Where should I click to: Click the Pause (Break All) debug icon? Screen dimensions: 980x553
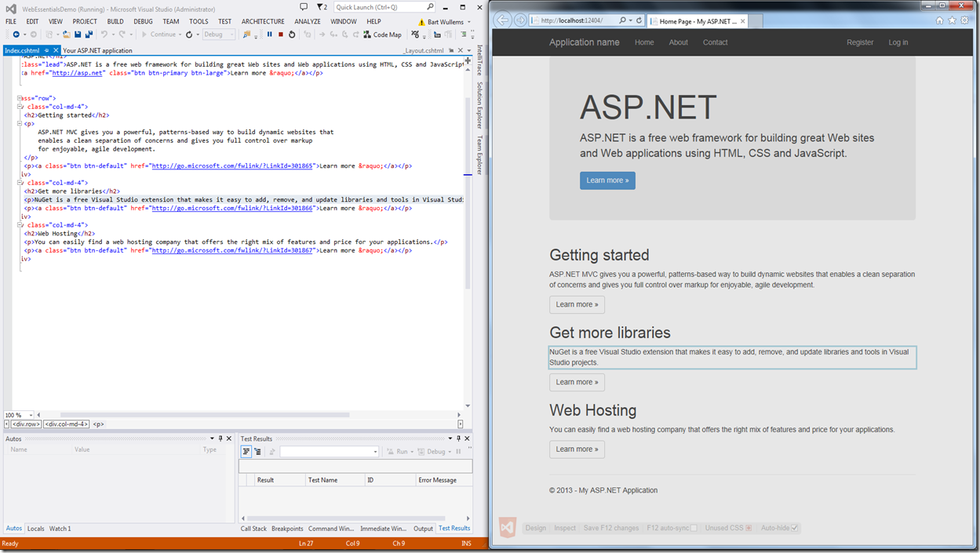[270, 35]
